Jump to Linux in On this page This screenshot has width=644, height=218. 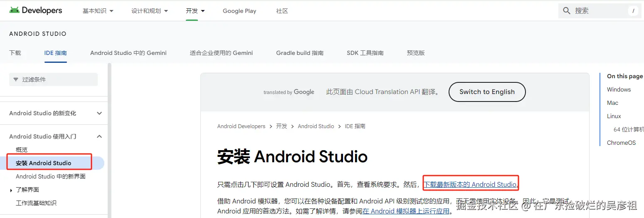(x=614, y=116)
